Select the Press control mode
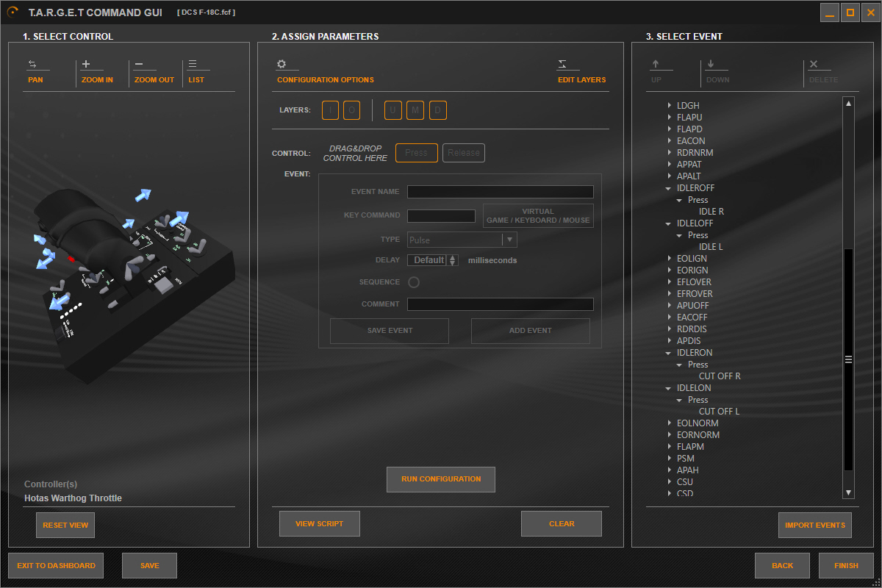The width and height of the screenshot is (882, 588). [417, 153]
